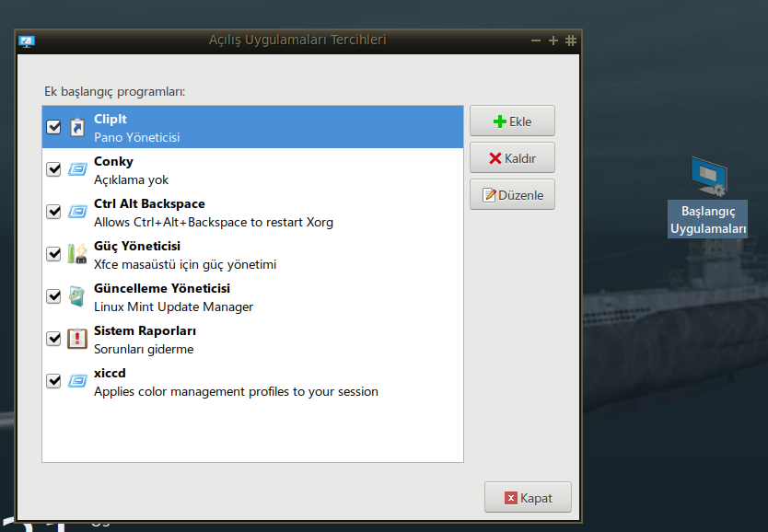Screen dimensions: 768x532
Task: Uncheck the xiccd checkbox
Action: click(x=53, y=381)
